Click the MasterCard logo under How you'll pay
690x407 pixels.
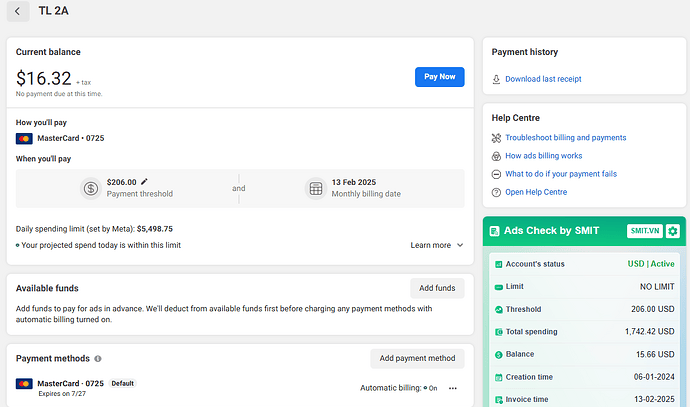(x=24, y=139)
